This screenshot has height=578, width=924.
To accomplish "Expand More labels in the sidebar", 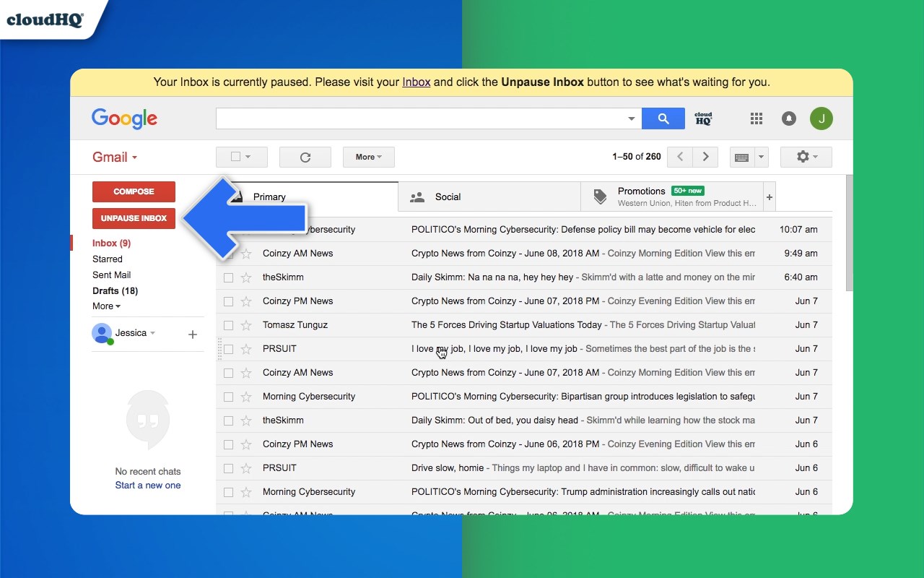I will coord(106,306).
